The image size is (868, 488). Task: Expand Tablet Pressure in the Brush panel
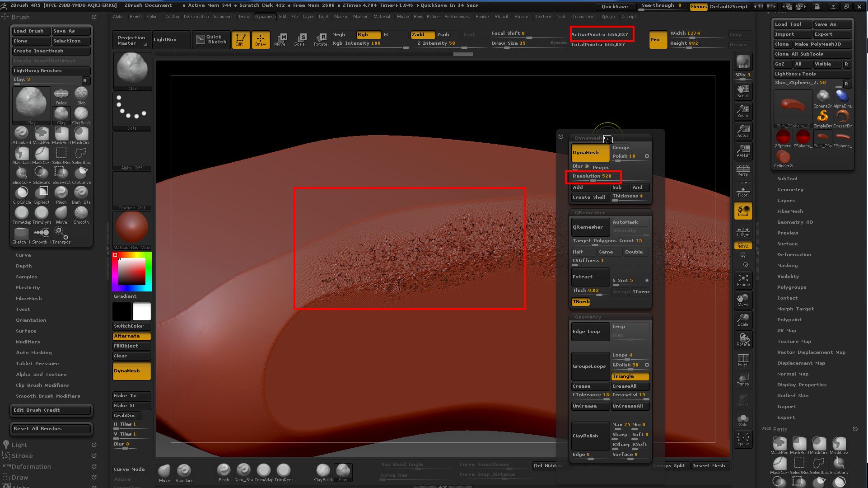pos(37,363)
